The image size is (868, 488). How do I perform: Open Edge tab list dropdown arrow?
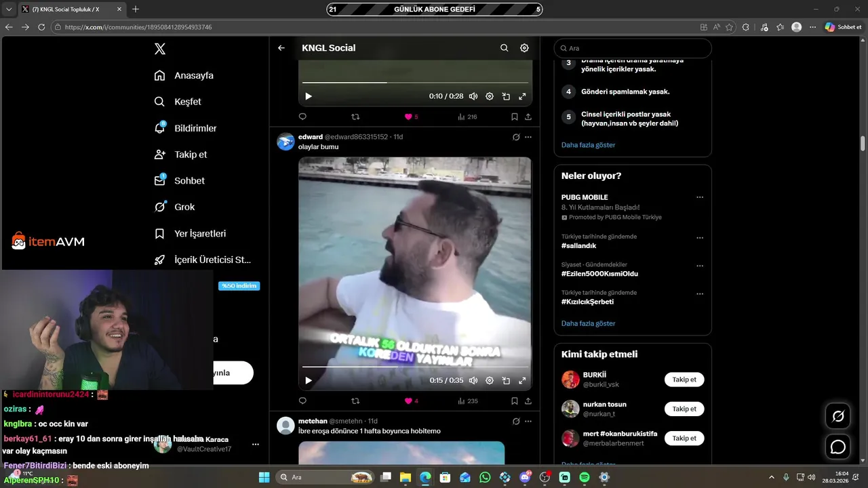(x=9, y=9)
